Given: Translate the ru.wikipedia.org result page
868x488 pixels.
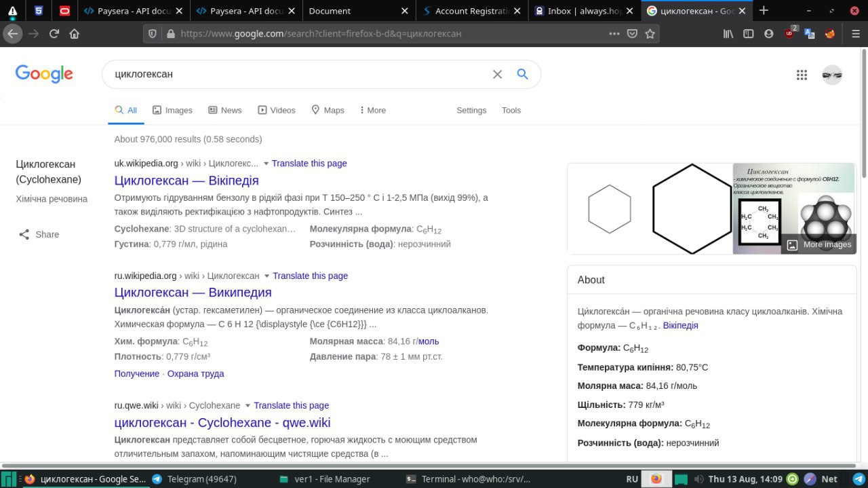Looking at the screenshot, I should coord(310,276).
